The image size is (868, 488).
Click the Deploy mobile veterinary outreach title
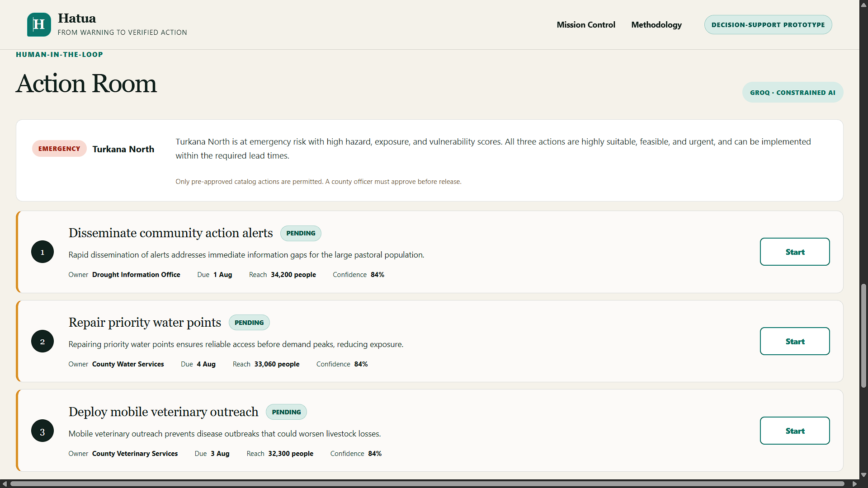click(x=163, y=412)
